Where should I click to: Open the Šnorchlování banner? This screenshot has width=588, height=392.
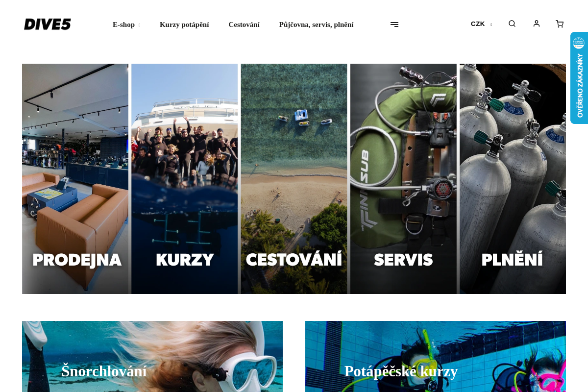coord(152,356)
